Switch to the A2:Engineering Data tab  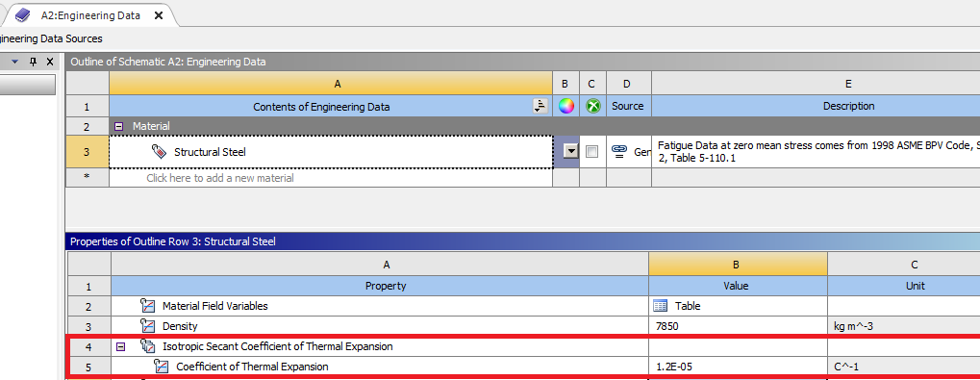tap(90, 15)
